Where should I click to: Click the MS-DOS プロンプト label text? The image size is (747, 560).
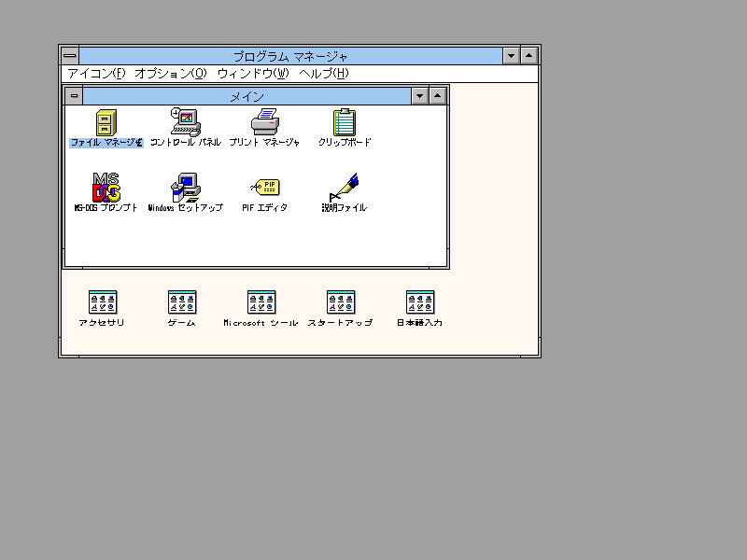click(x=106, y=207)
